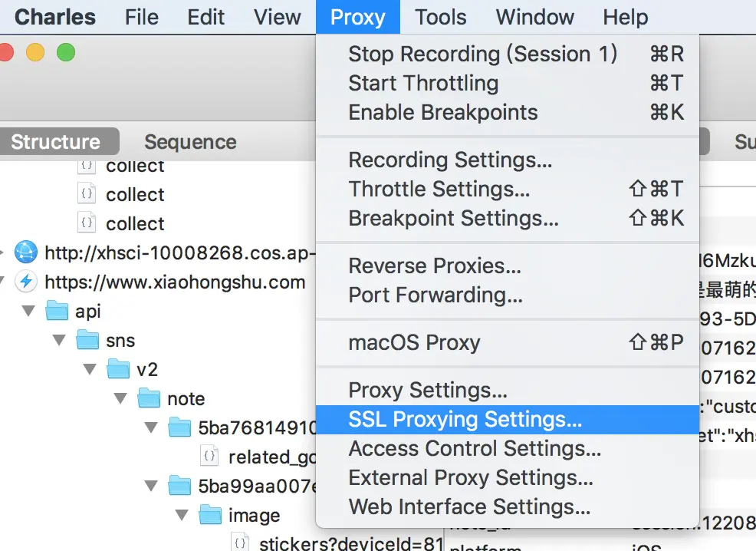Click the image folder icon
Viewport: 756px width, 551px height.
click(x=210, y=515)
